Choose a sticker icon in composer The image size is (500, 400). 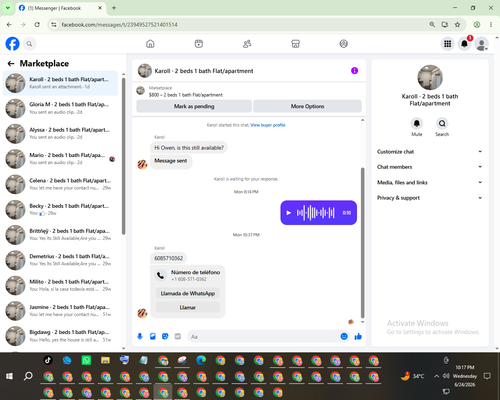[x=165, y=336]
